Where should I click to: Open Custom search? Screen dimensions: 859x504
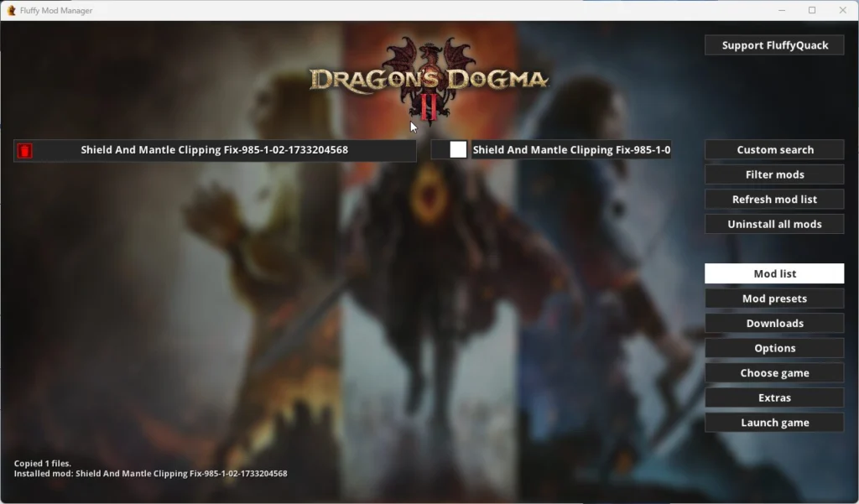[x=774, y=149]
